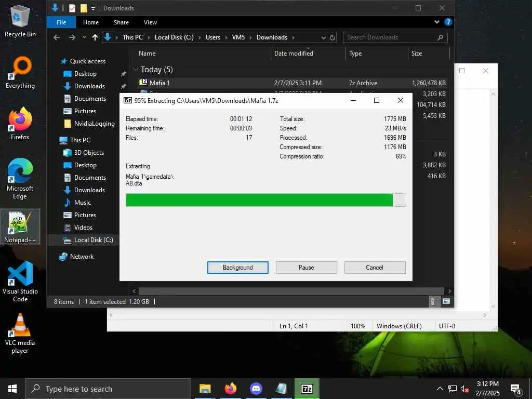Click Firefox icon on the taskbar
Image resolution: width=532 pixels, height=399 pixels.
(x=230, y=389)
